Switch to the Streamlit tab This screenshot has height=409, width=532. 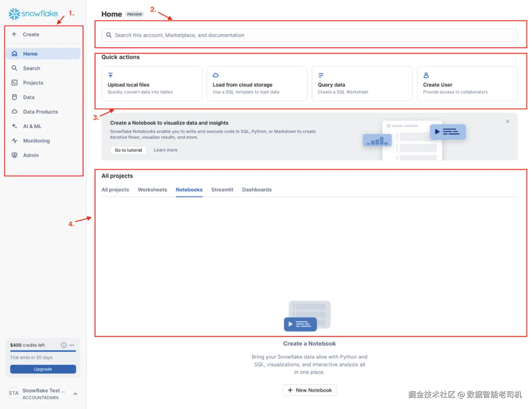222,190
